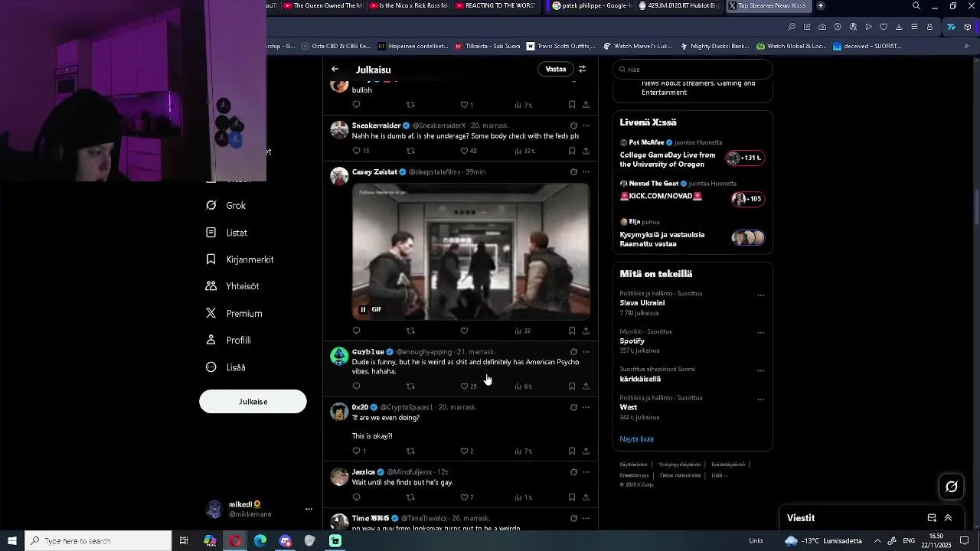This screenshot has height=551, width=980.
Task: Open Eija's Kysymyksiä ja vastauksia space
Action: coord(692,233)
